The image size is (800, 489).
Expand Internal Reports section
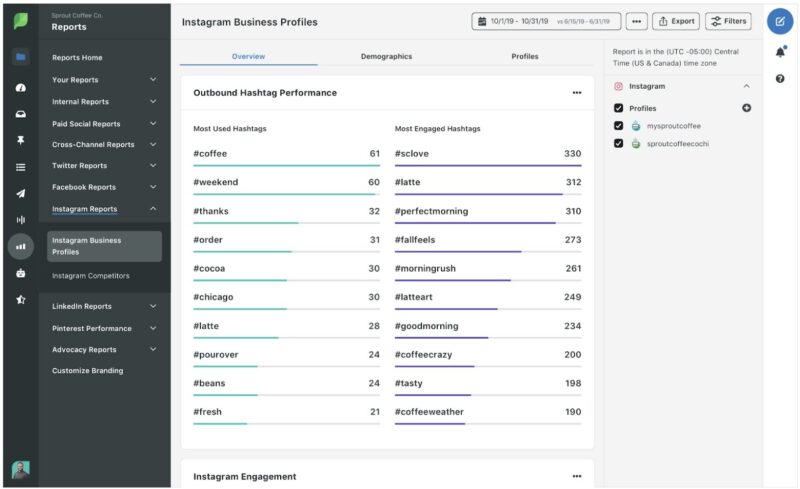pos(104,102)
